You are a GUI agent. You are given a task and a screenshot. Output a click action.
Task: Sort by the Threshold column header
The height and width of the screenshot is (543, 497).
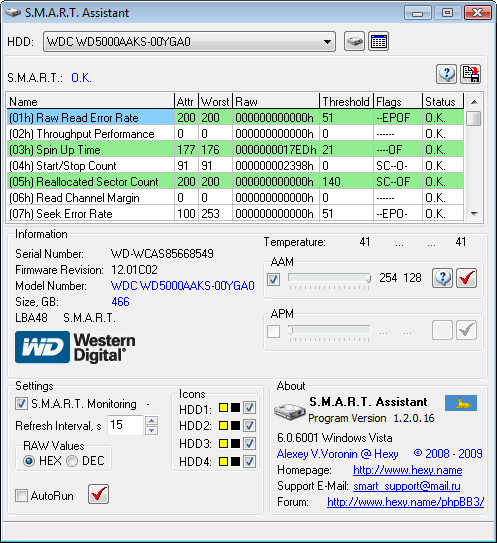346,101
